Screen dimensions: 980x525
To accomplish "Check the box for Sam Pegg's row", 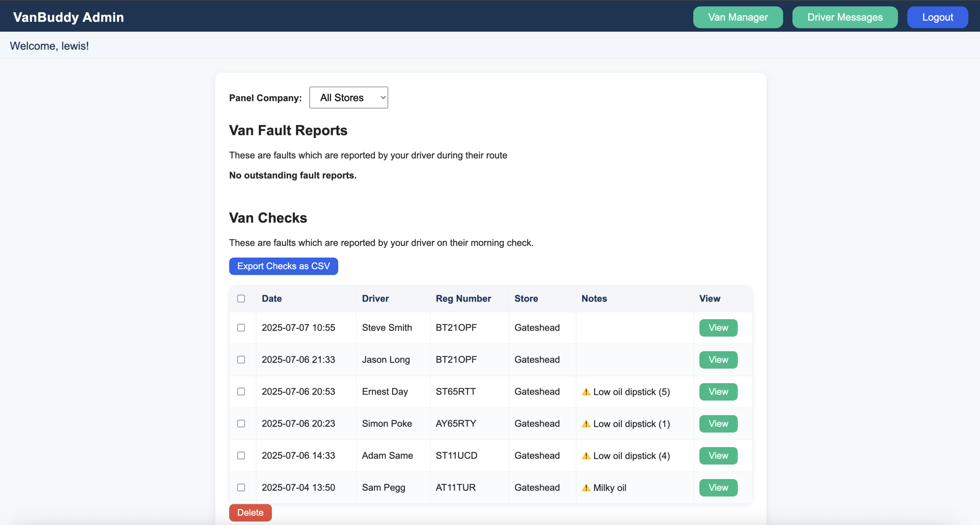I will pyautogui.click(x=241, y=487).
